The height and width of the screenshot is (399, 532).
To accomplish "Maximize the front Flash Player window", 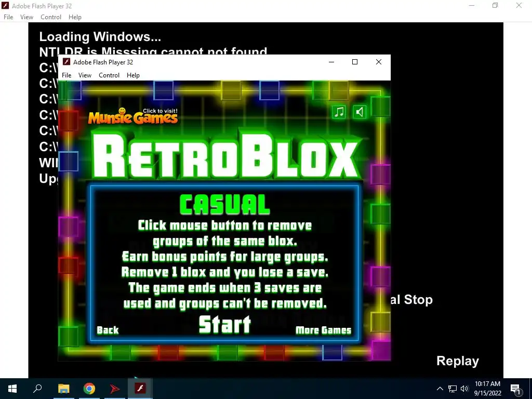I will (x=355, y=62).
